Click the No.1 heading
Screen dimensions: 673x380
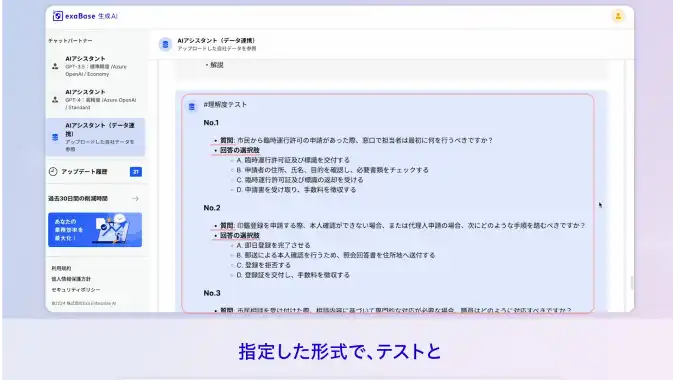tap(211, 123)
